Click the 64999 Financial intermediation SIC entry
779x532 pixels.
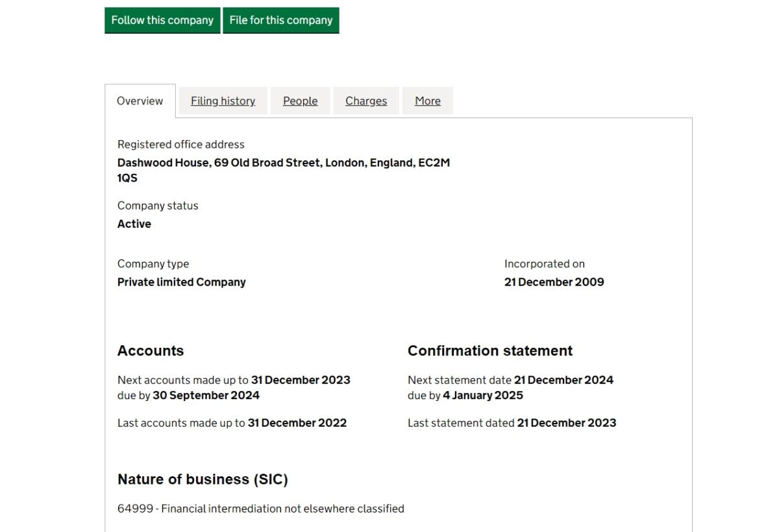coord(260,509)
